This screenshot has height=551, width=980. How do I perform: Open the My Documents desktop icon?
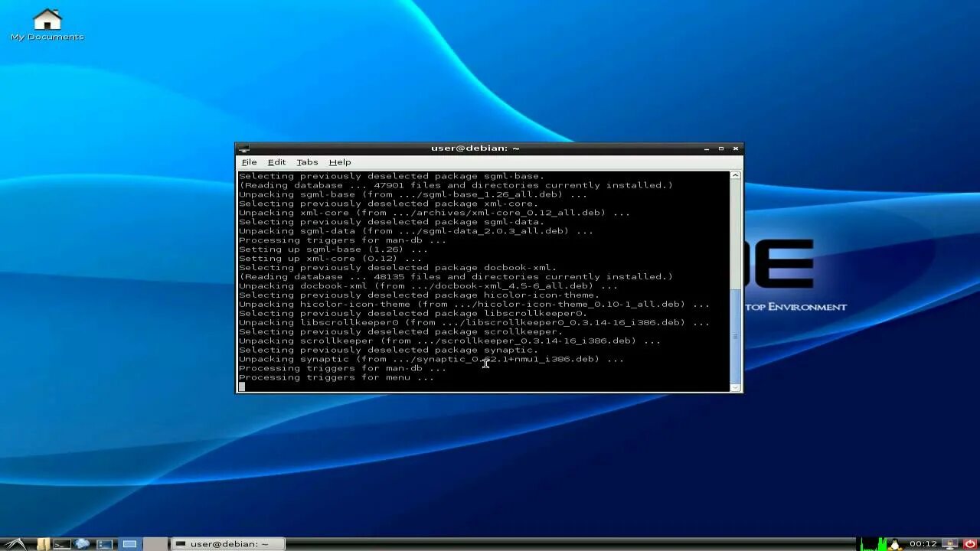point(47,24)
